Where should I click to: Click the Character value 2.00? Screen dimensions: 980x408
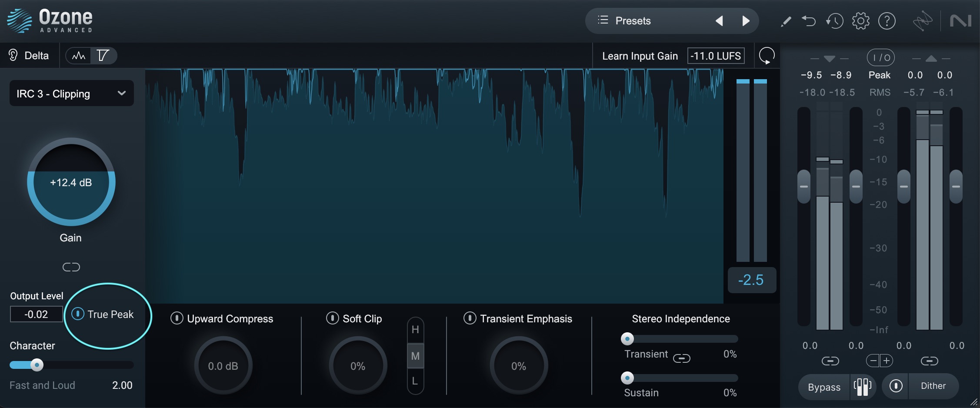click(122, 385)
